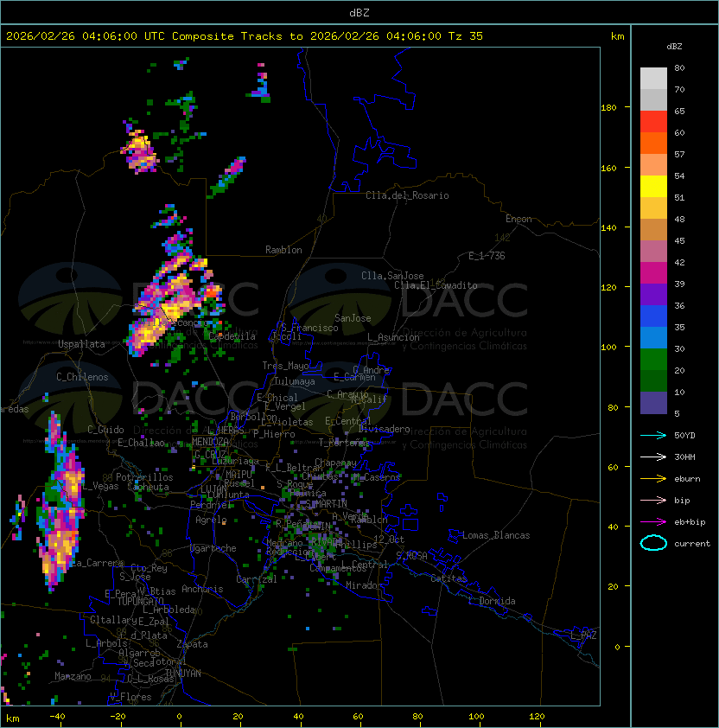
Task: Select the purple 36-39 dBZ swatch
Action: tap(653, 294)
